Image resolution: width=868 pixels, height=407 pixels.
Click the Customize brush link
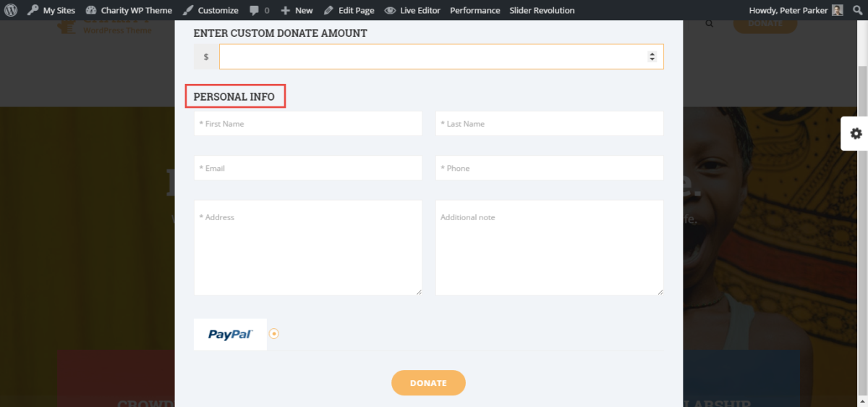[210, 10]
